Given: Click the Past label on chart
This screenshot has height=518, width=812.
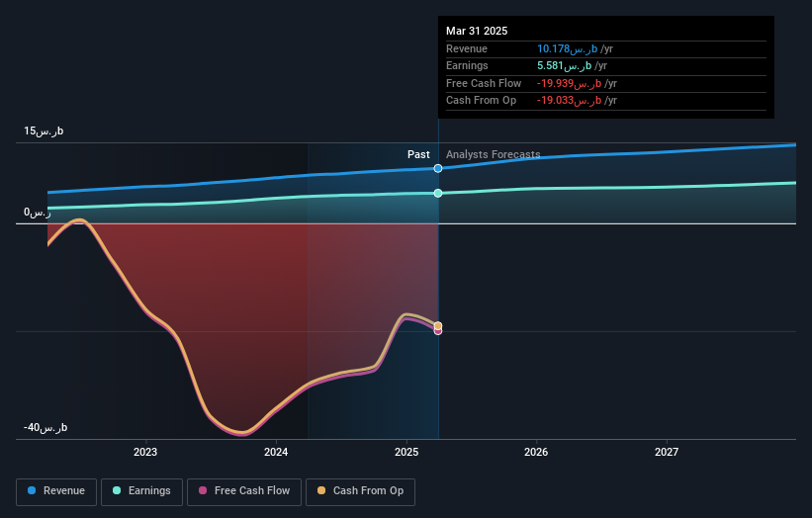Looking at the screenshot, I should [x=418, y=155].
